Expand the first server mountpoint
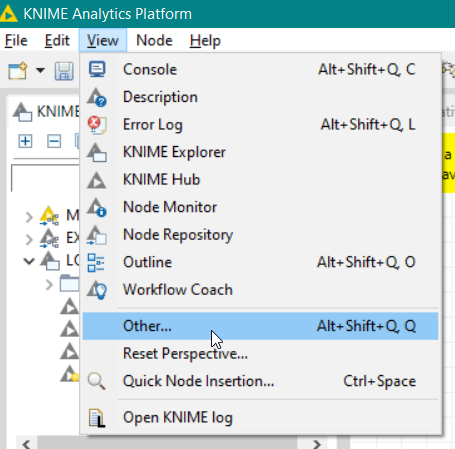Image resolution: width=455 pixels, height=449 pixels. coord(29,217)
